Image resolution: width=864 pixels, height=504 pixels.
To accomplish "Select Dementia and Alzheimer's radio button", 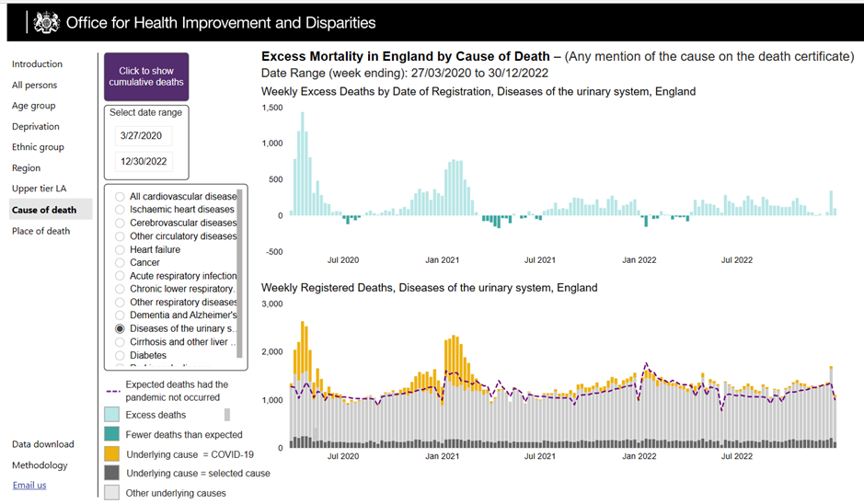I will point(119,315).
